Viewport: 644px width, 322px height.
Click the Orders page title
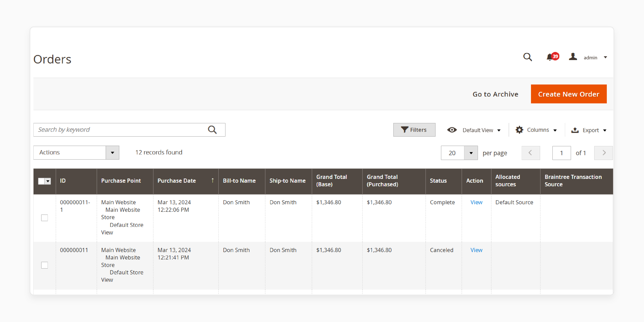point(52,59)
